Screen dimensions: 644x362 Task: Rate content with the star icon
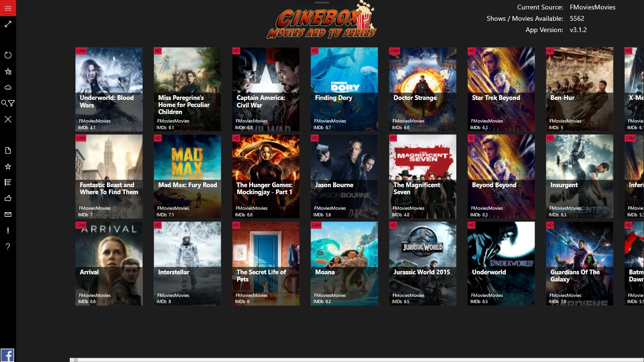8,166
